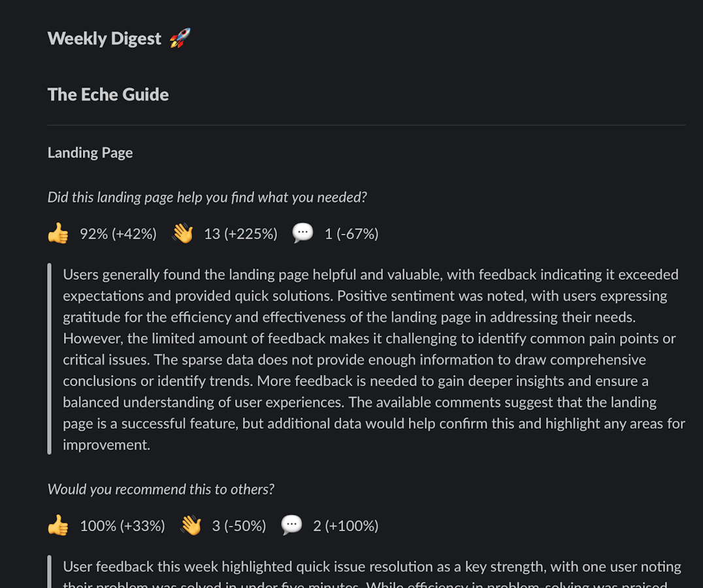Click the waving hand icon next to 13
The width and height of the screenshot is (703, 588).
pyautogui.click(x=182, y=233)
